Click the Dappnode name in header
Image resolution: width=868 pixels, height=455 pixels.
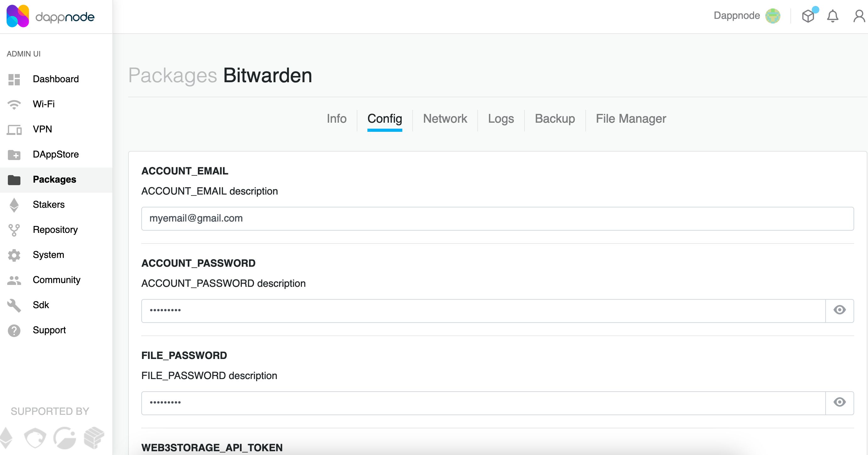tap(737, 15)
